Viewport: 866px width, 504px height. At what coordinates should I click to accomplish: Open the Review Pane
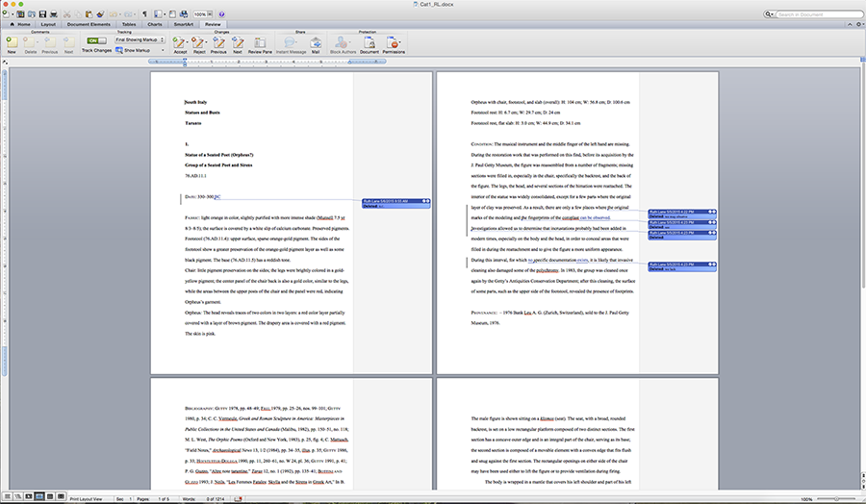260,44
